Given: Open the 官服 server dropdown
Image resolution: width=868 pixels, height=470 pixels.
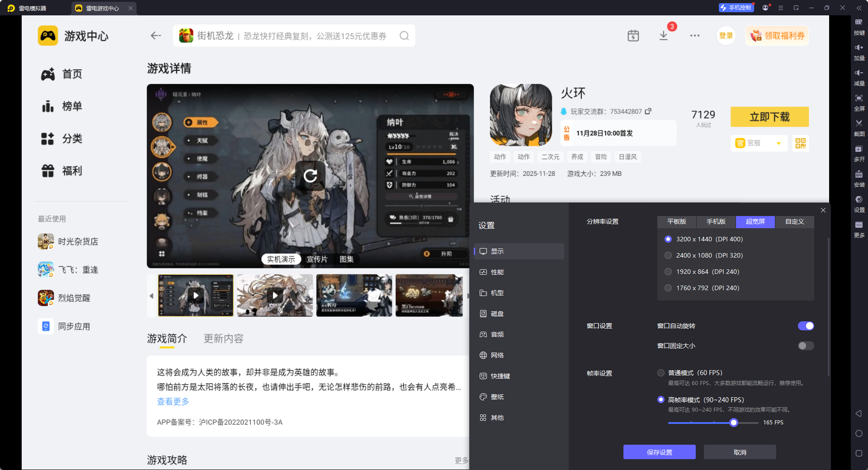Looking at the screenshot, I should [759, 143].
